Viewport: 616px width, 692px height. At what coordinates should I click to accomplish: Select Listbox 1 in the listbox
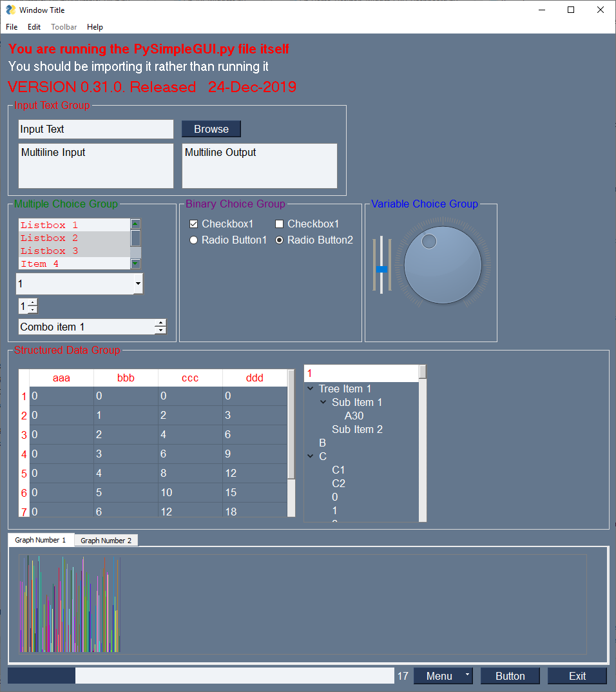(x=74, y=225)
